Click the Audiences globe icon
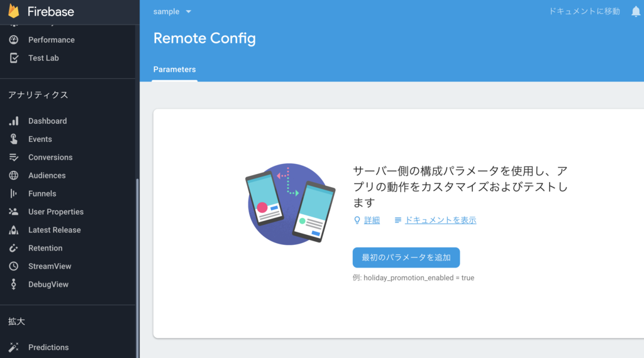This screenshot has width=644, height=358. [x=14, y=175]
